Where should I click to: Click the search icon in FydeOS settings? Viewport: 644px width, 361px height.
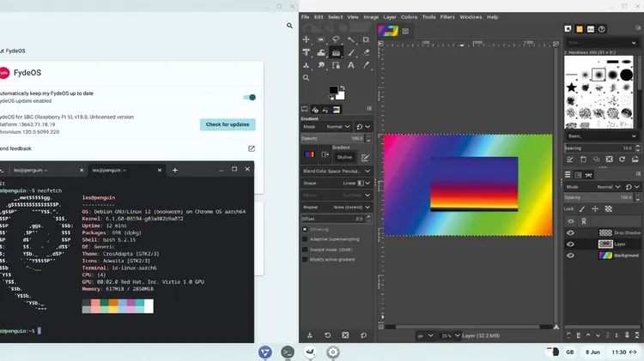pyautogui.click(x=289, y=26)
